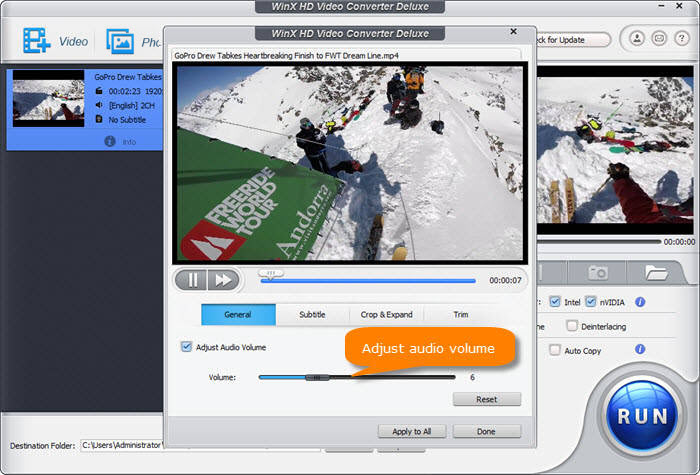
Task: Click the Volume slider handle
Action: point(317,378)
